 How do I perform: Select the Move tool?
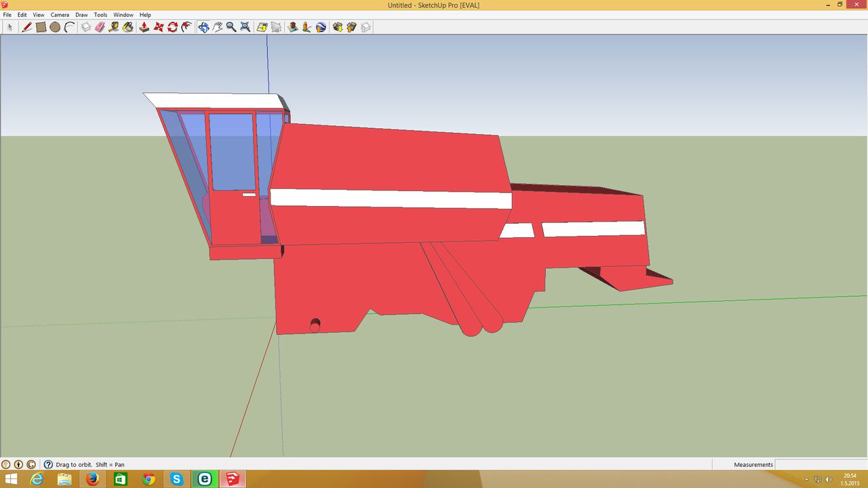159,27
